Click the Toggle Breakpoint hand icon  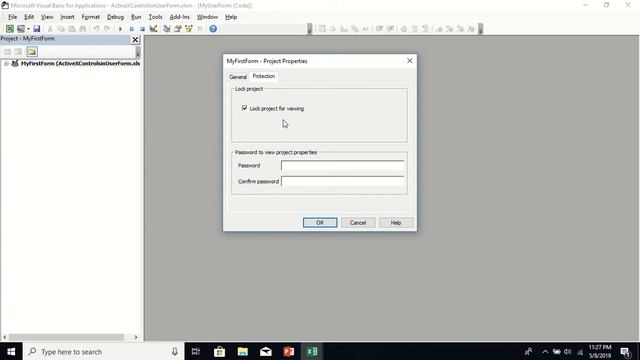(x=404, y=29)
